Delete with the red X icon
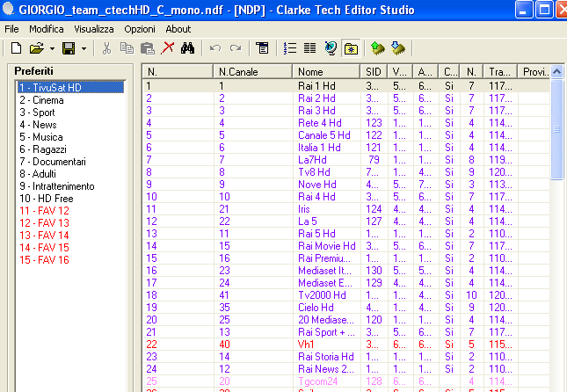The width and height of the screenshot is (567, 392). [x=167, y=48]
